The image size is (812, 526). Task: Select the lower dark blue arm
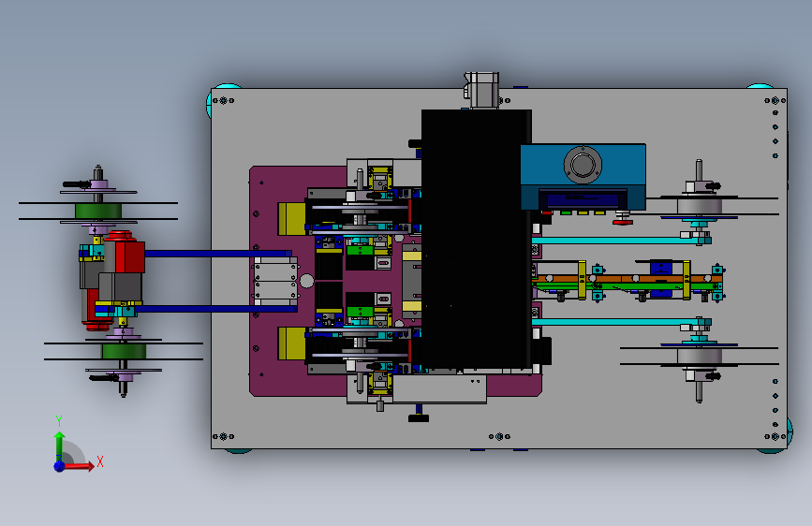click(216, 309)
